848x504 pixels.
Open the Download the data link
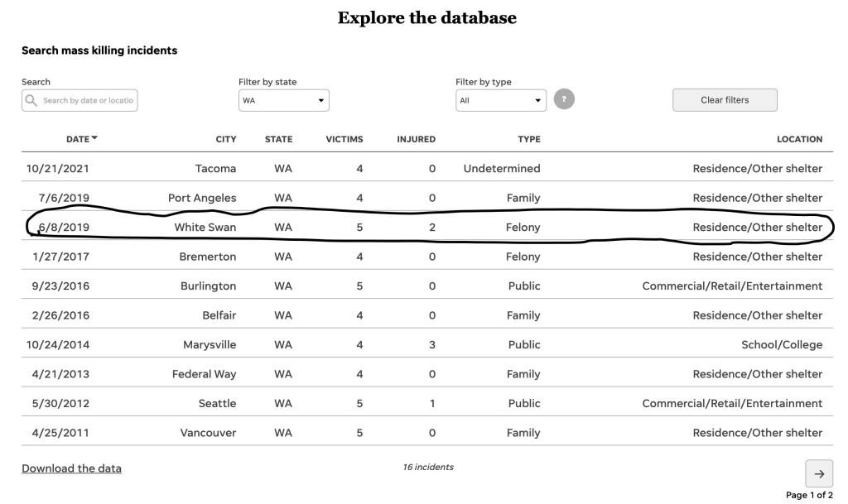71,468
